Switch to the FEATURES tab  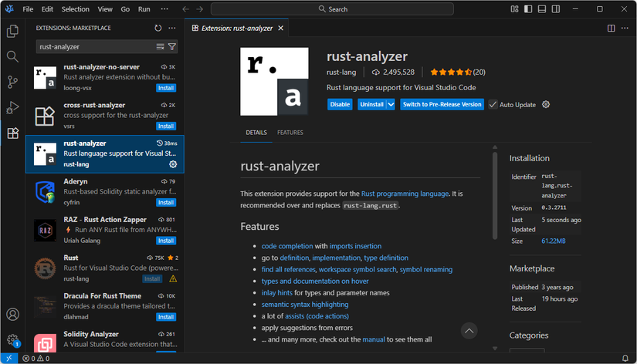(290, 133)
